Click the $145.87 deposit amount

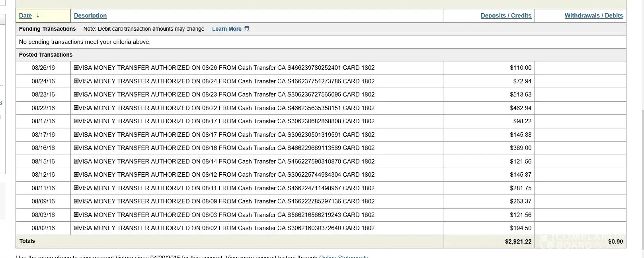[521, 175]
